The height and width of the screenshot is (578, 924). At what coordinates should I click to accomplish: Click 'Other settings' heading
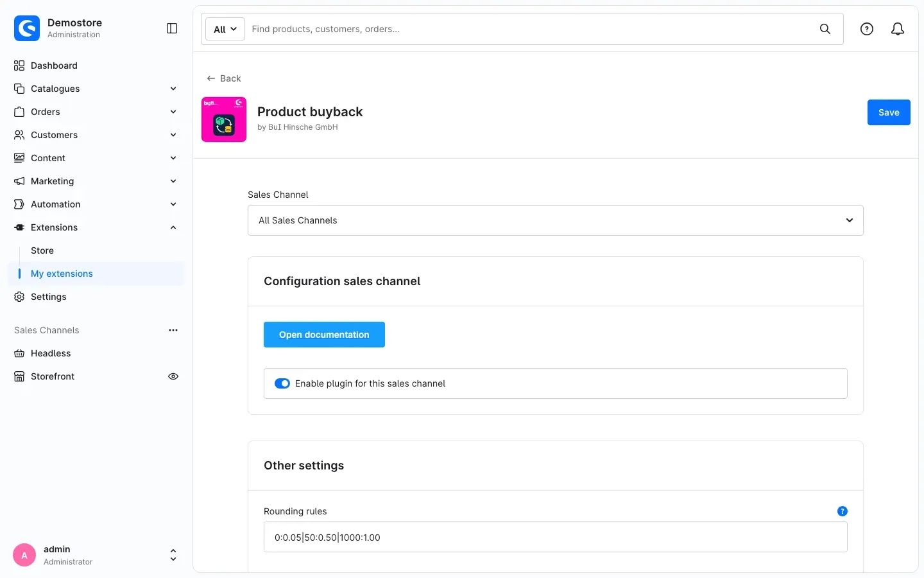(304, 466)
